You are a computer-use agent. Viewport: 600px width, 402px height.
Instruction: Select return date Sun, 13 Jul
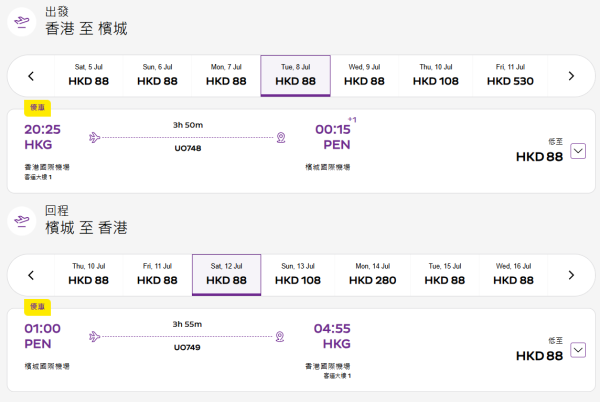298,275
